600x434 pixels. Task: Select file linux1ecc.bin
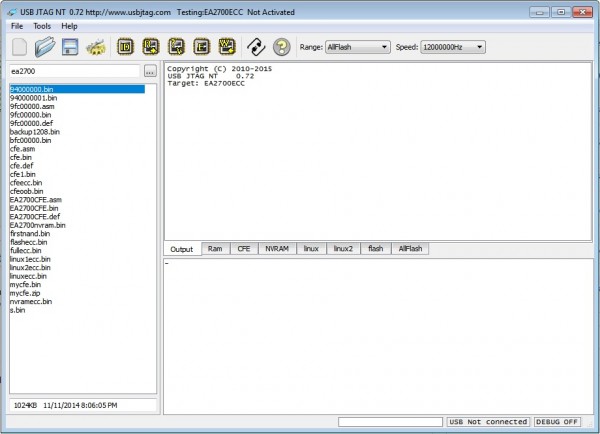coord(30,259)
